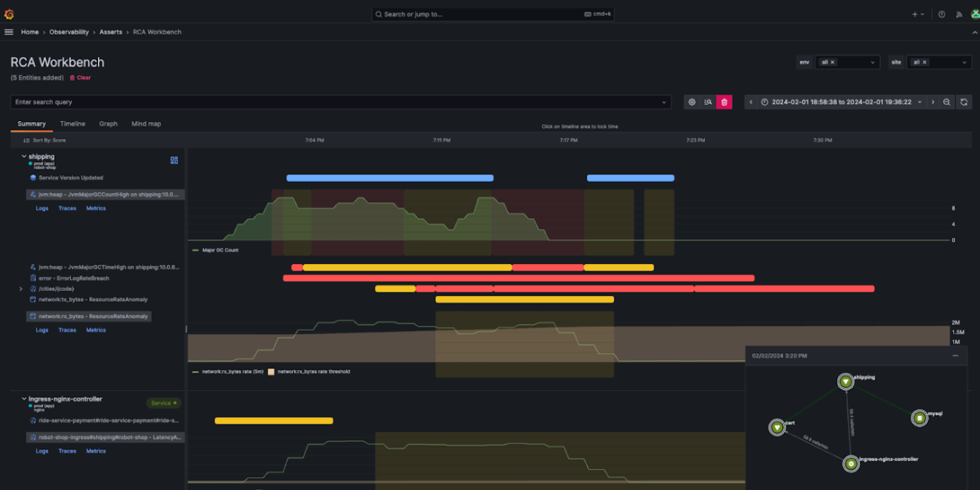Screen dimensions: 980x490
Task: Click the Clear entities button
Action: [x=80, y=77]
